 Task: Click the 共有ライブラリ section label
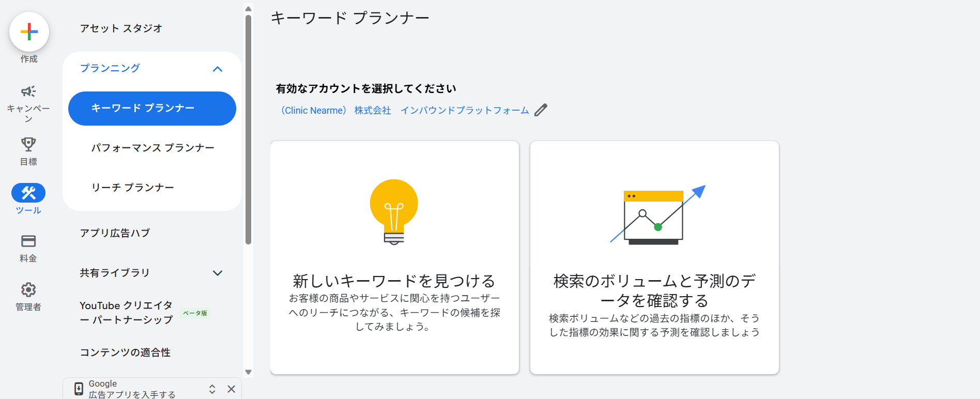coord(115,273)
